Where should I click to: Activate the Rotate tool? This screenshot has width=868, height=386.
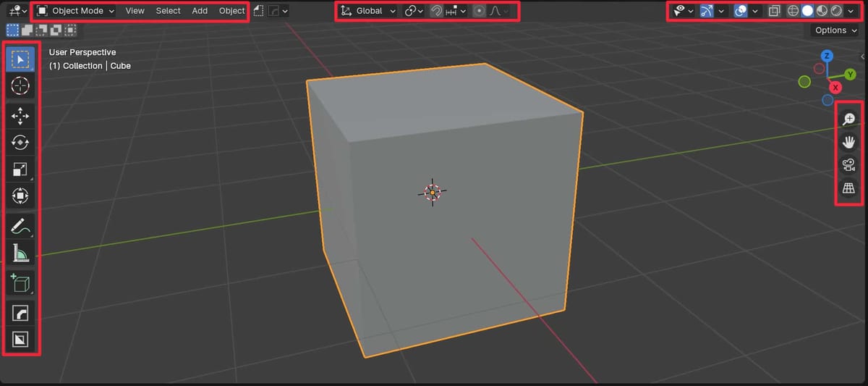click(21, 143)
